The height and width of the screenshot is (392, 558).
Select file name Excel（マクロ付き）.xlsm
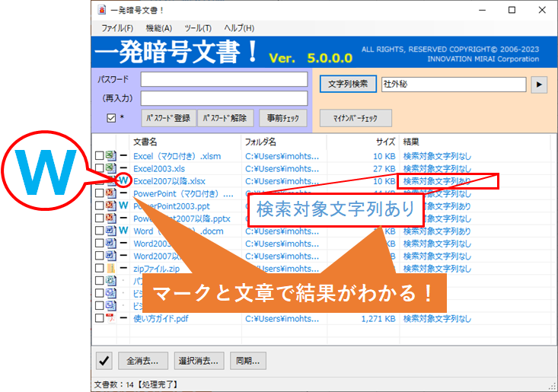(x=177, y=156)
